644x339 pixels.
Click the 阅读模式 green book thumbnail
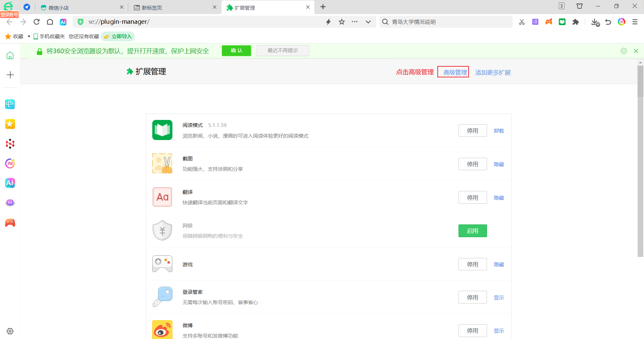162,130
